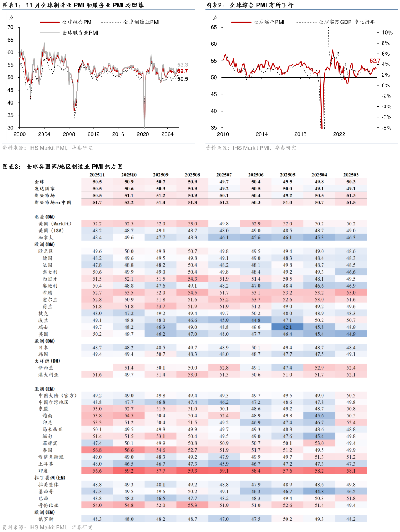The width and height of the screenshot is (400, 532).
Task: Click Switzerland's dark blue 42.1 cell
Action: (287, 327)
